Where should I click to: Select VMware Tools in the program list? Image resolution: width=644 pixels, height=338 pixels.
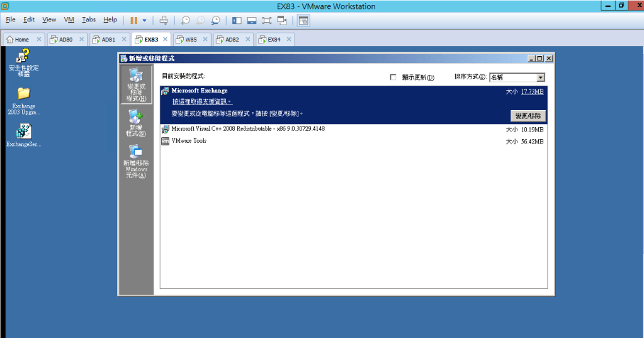click(189, 141)
